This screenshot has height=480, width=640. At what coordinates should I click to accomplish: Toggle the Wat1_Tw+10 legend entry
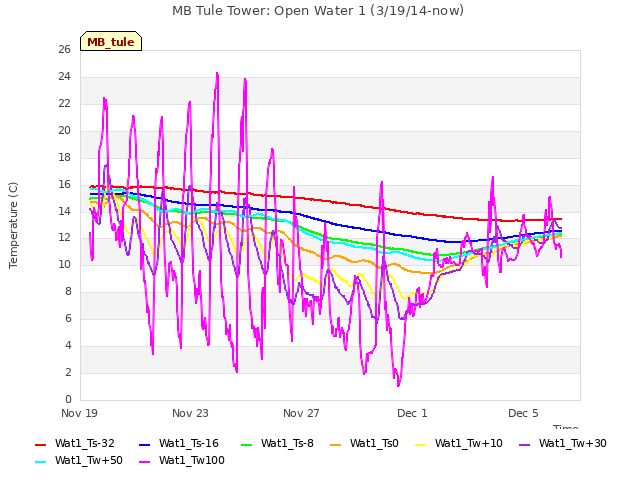coord(459,444)
